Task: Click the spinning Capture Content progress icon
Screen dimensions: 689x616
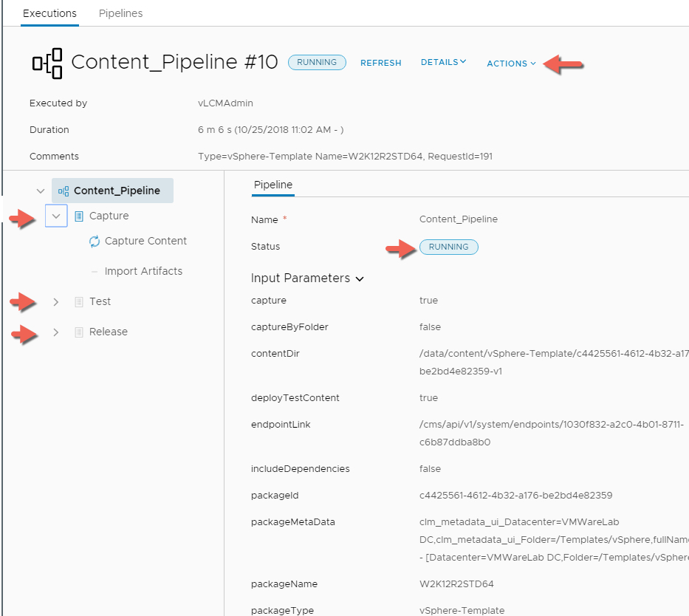Action: point(95,242)
